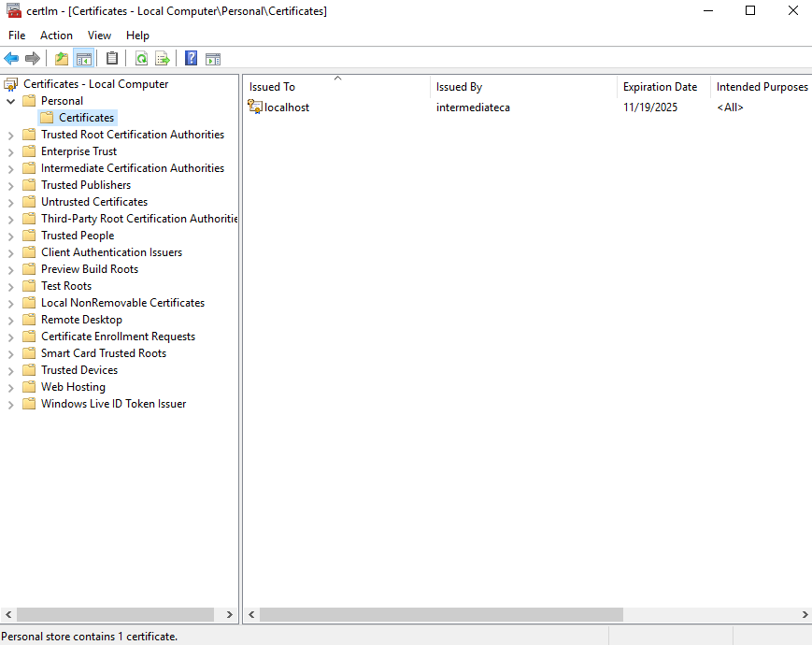Open the Action menu
This screenshot has width=812, height=645.
56,36
